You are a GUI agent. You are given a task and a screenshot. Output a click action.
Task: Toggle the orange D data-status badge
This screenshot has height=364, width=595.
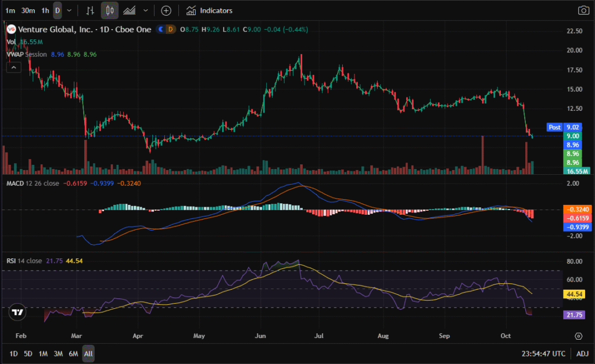[170, 29]
